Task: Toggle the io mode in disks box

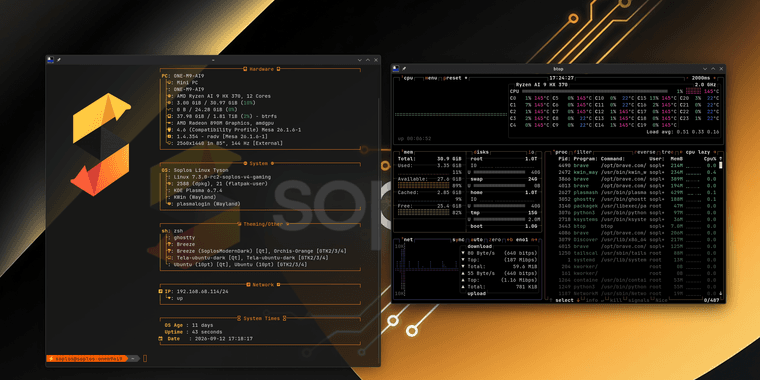Action: click(x=531, y=152)
